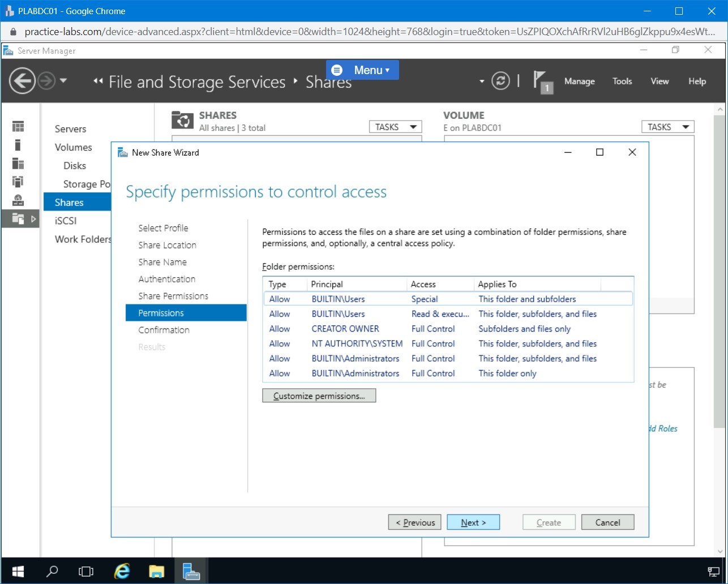This screenshot has width=728, height=584.
Task: Select Volumes in navigation pane
Action: point(73,147)
